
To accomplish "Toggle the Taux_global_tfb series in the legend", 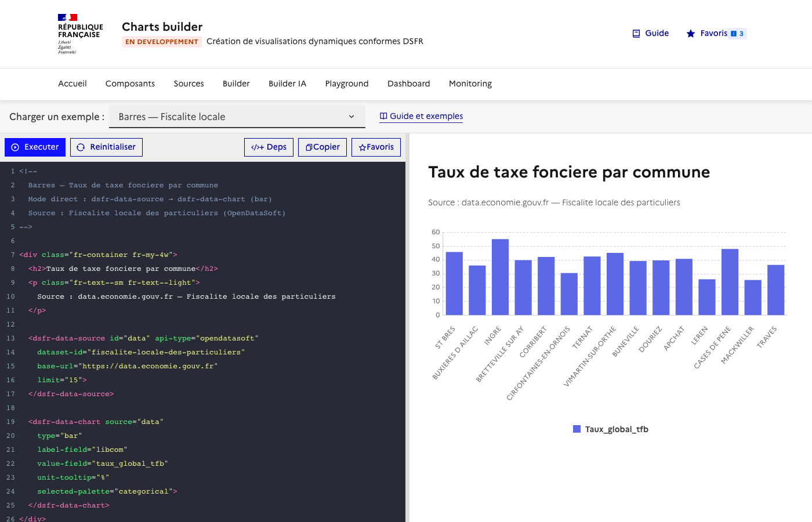I will pos(610,429).
